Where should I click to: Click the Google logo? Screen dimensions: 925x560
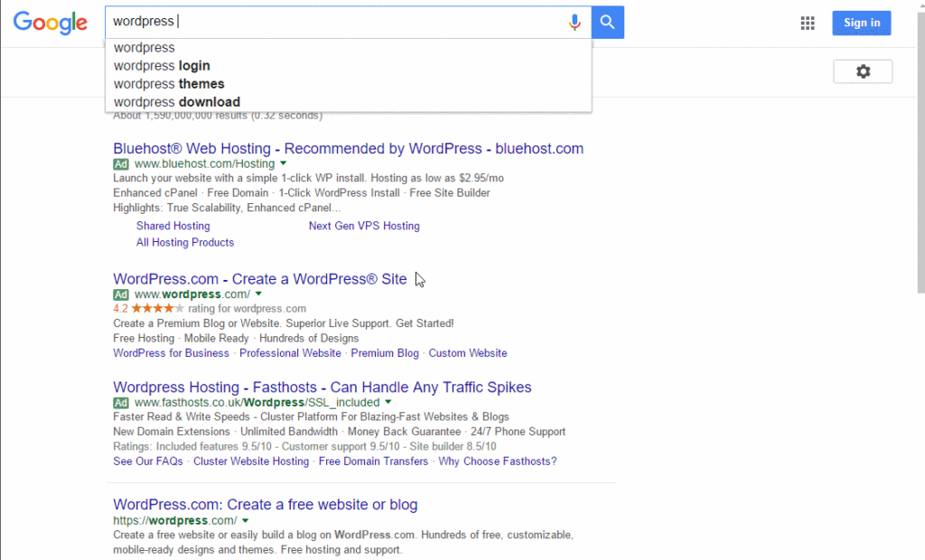click(51, 23)
